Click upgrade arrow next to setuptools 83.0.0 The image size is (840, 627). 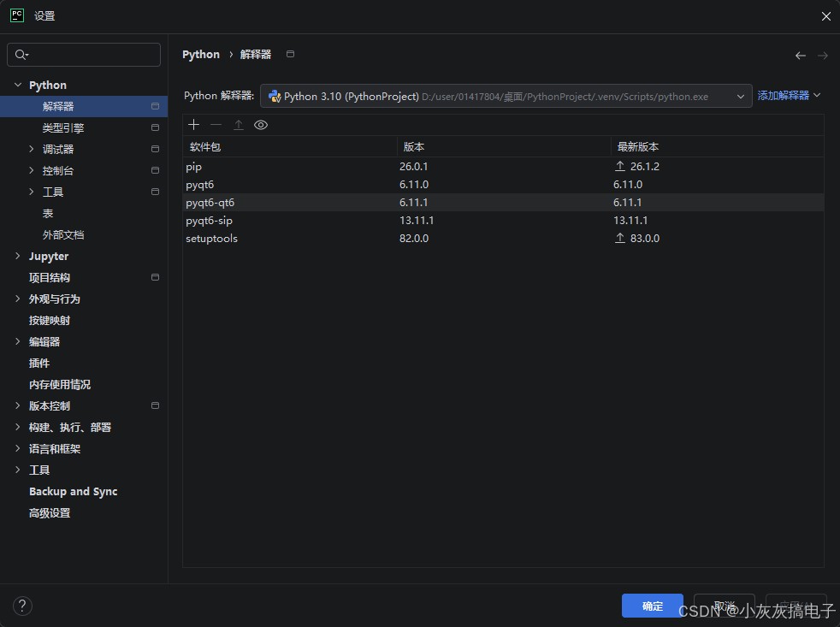[620, 238]
